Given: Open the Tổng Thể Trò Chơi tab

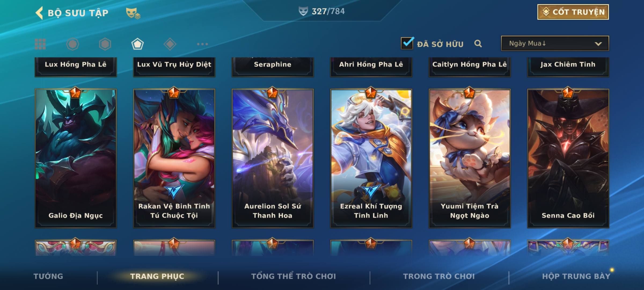Looking at the screenshot, I should coord(294,276).
